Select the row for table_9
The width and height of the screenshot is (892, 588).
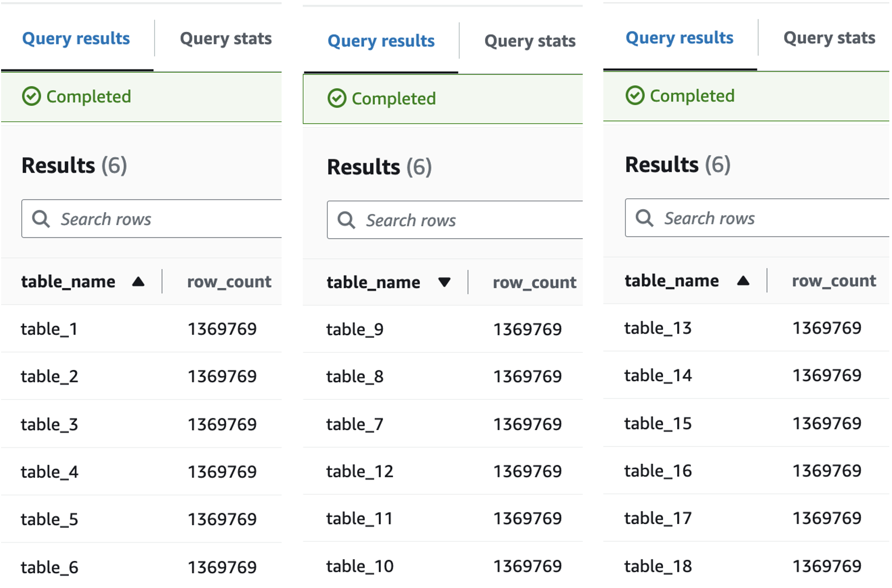[x=355, y=329]
